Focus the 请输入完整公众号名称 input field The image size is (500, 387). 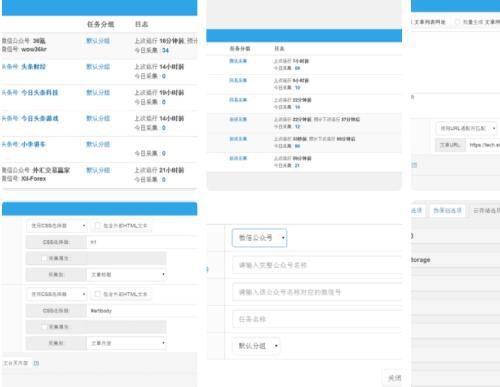coord(317,265)
